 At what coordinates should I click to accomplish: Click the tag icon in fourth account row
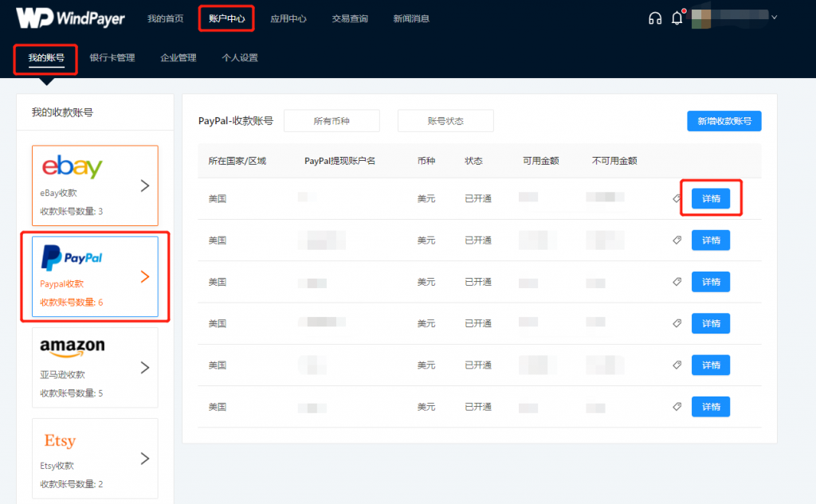point(677,323)
